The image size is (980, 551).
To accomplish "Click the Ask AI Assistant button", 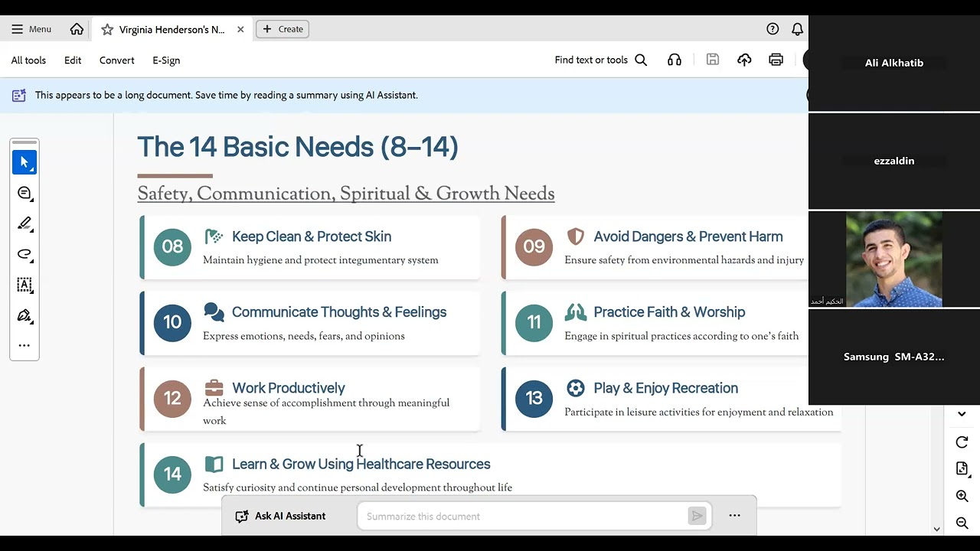I will pos(280,517).
